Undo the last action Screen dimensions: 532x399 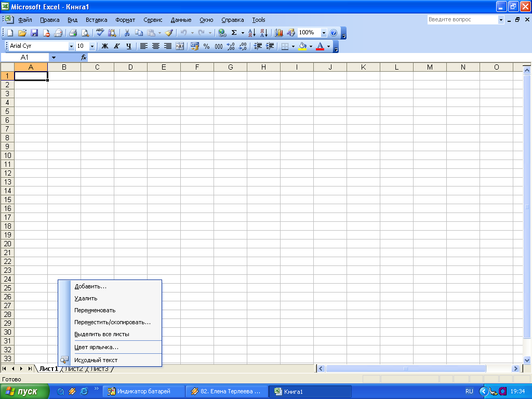tap(183, 33)
